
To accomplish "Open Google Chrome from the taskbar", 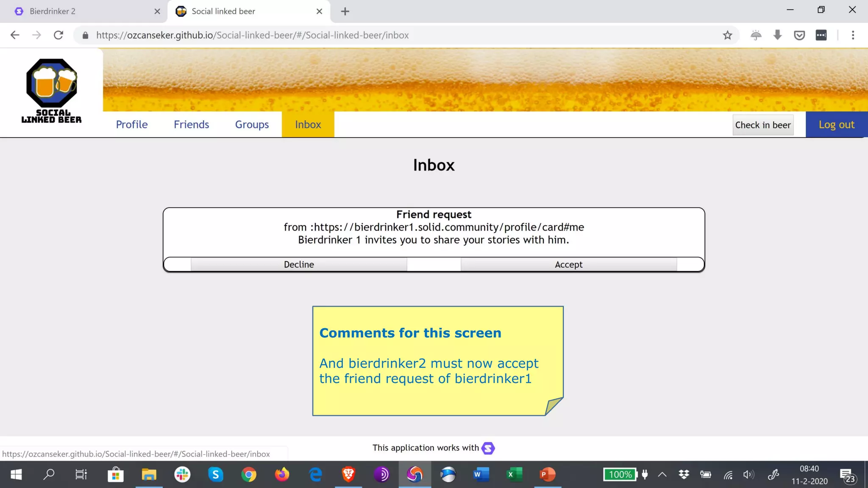I will (249, 474).
